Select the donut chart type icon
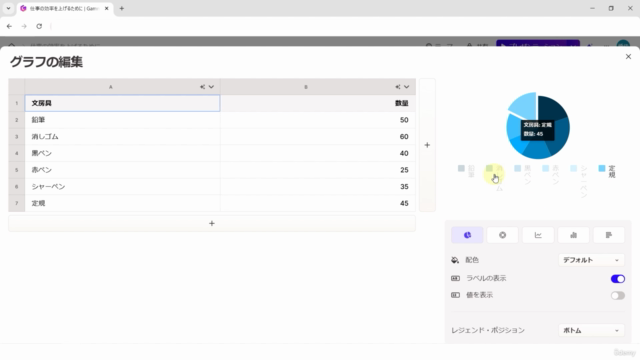The height and width of the screenshot is (360, 640). pyautogui.click(x=502, y=235)
